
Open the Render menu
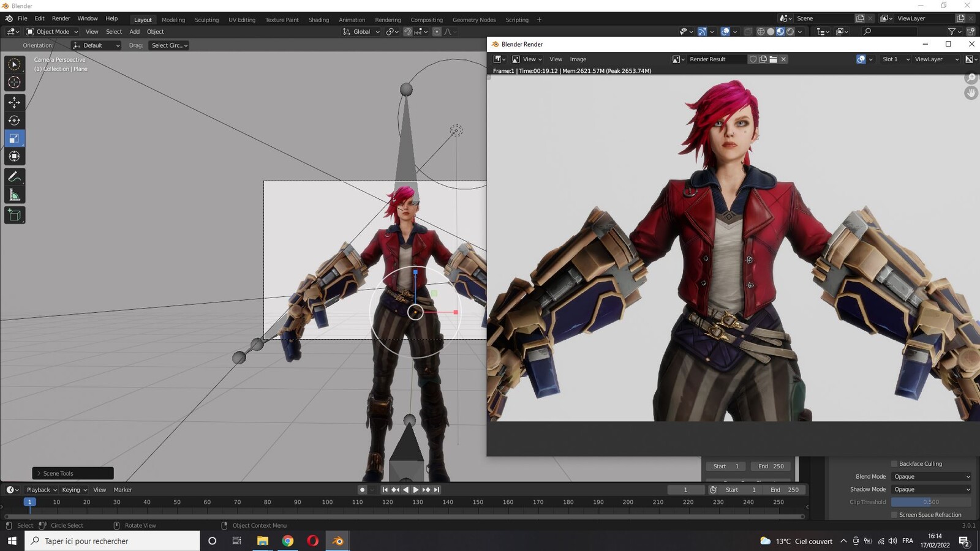(x=61, y=18)
